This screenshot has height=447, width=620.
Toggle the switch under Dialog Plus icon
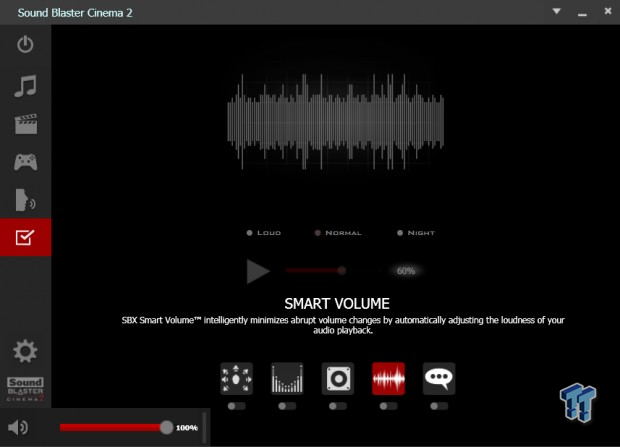coord(439,406)
